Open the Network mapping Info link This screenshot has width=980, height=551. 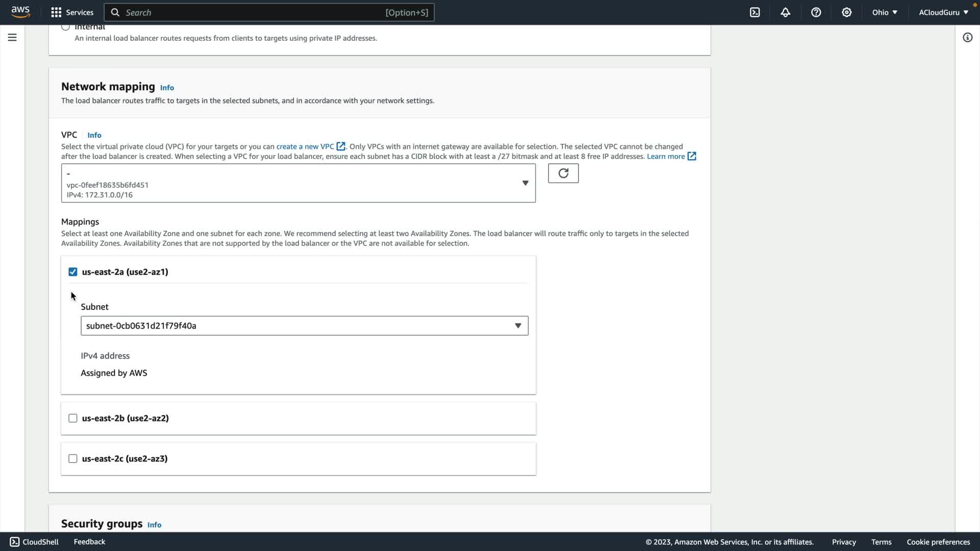[x=167, y=88]
